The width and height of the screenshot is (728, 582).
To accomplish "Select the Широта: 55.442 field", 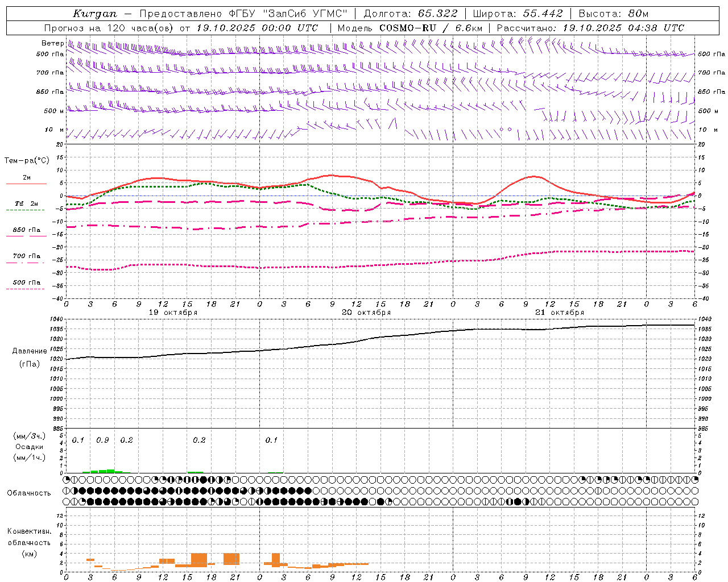I will (x=518, y=14).
